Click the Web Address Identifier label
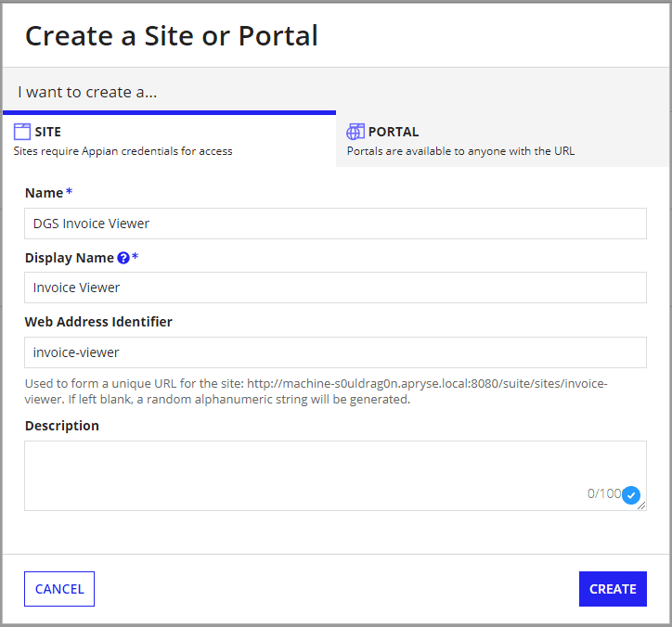672x627 pixels. pyautogui.click(x=98, y=322)
